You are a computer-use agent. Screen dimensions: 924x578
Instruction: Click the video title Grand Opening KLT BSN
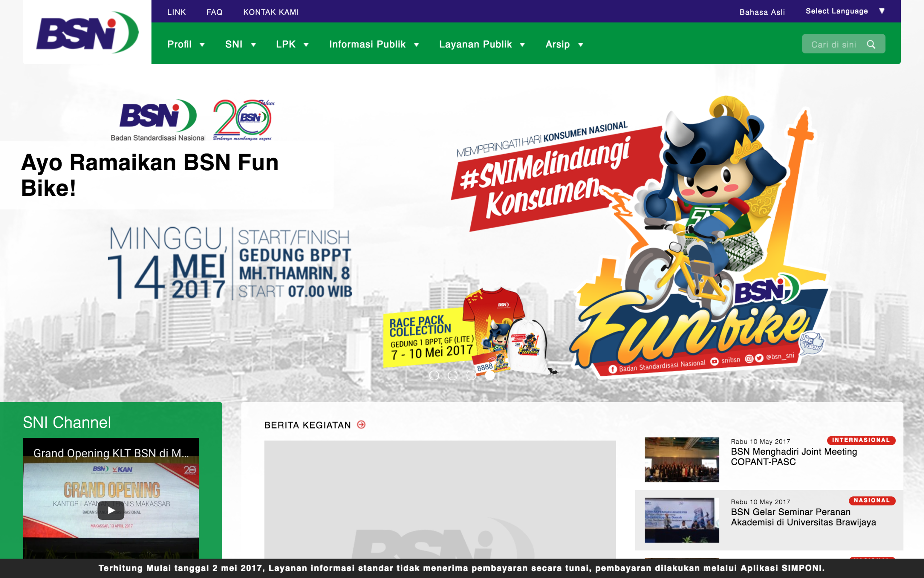point(111,453)
